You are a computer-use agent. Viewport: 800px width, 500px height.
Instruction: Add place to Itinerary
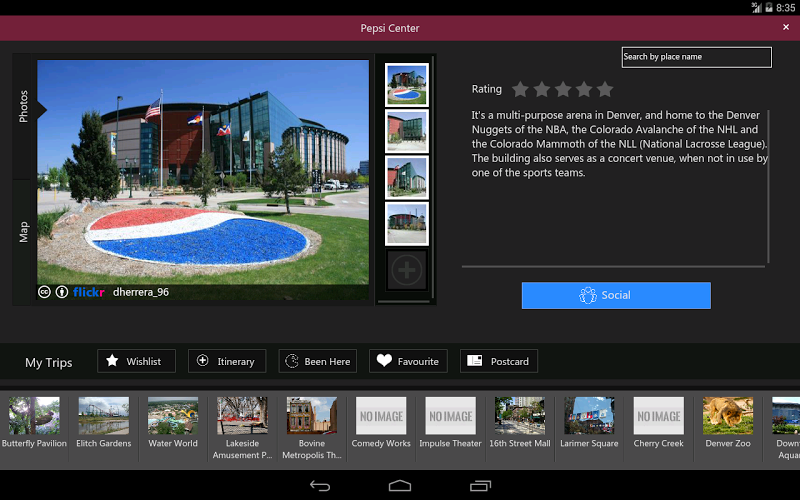[x=227, y=361]
